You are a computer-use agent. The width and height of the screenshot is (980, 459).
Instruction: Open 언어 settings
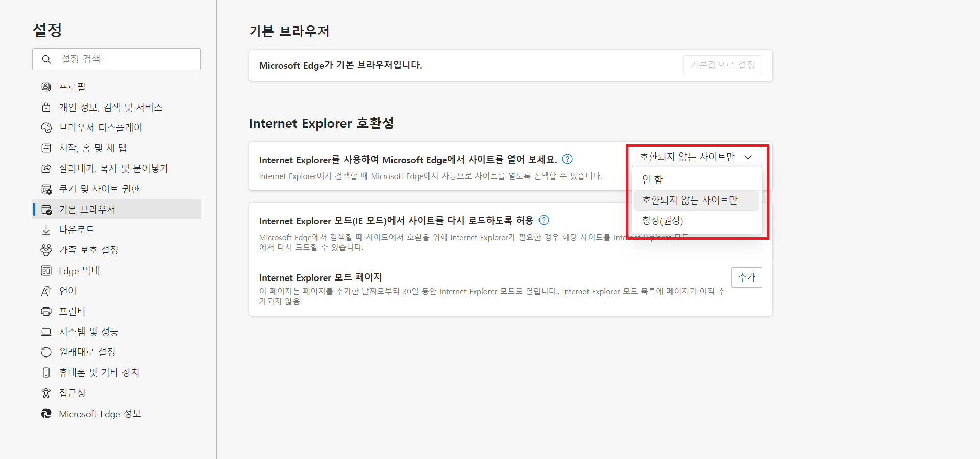pos(116,291)
